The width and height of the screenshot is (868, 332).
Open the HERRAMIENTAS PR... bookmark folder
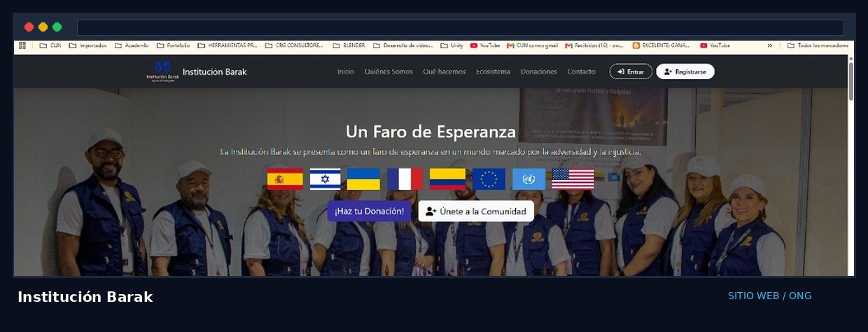227,46
